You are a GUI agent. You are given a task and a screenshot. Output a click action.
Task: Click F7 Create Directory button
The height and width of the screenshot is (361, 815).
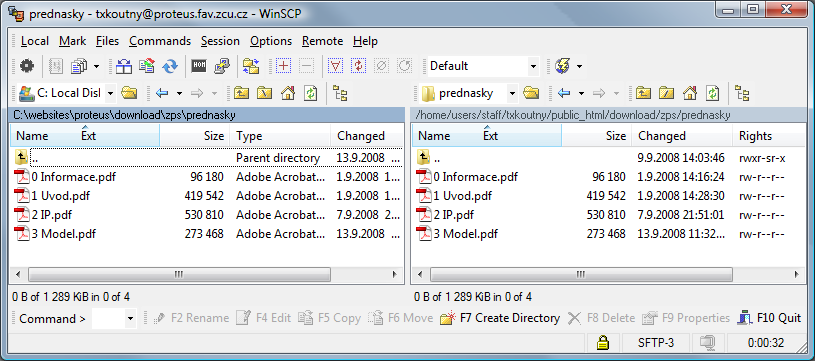tap(500, 318)
